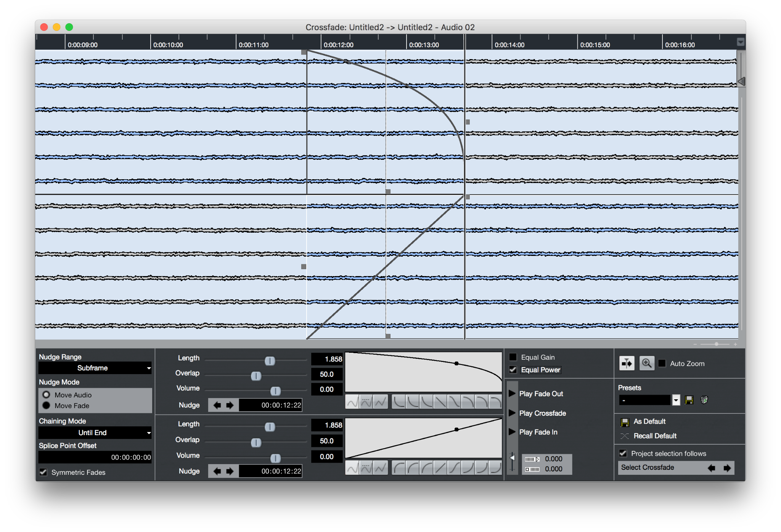Click the split cursor icon left of the magnifier

click(x=627, y=363)
